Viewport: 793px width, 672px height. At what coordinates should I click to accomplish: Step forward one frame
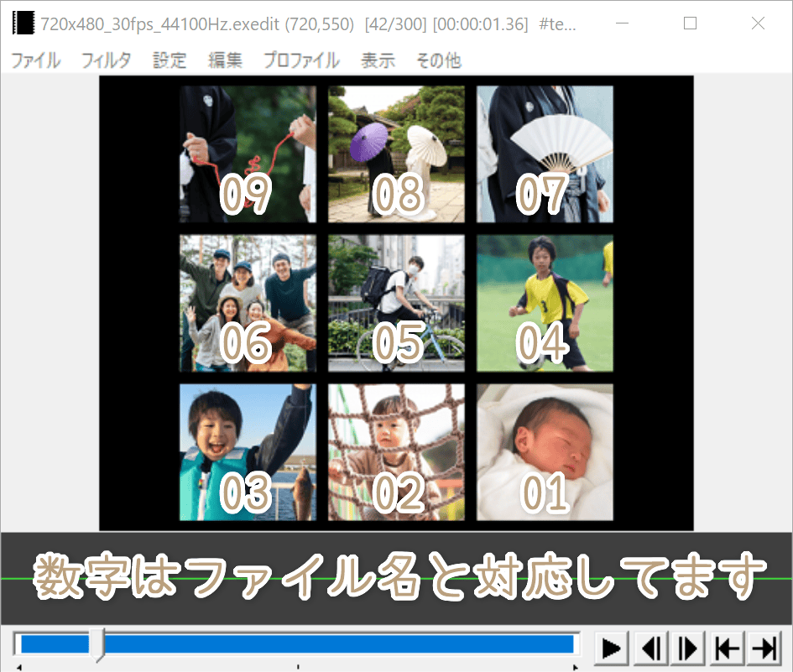[686, 647]
